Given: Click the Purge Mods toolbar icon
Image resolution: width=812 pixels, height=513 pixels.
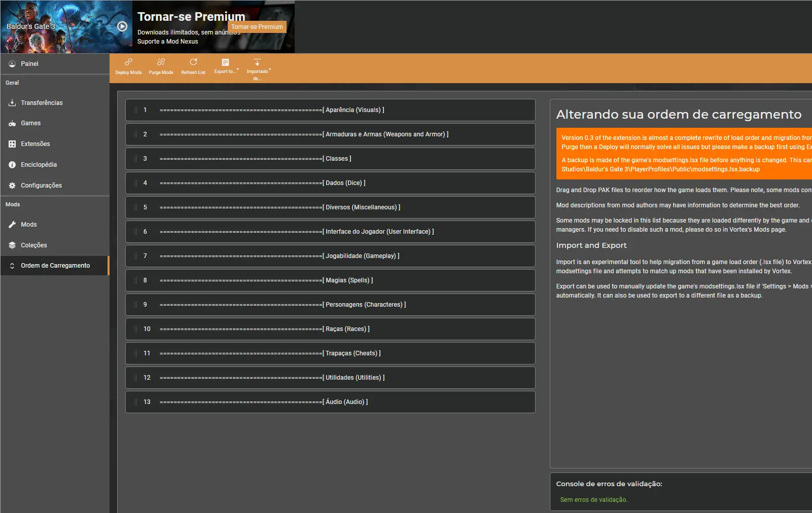Looking at the screenshot, I should (x=161, y=62).
